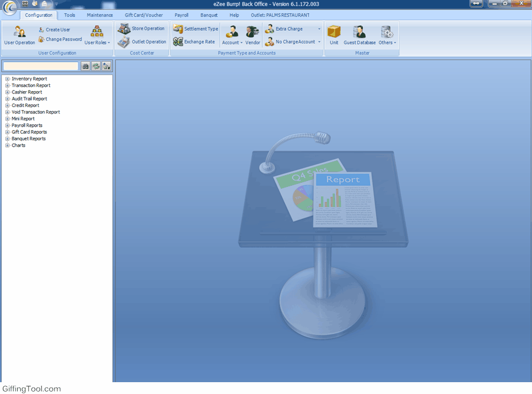The height and width of the screenshot is (394, 532).
Task: Select Payroll Reports in the tree
Action: tap(27, 125)
